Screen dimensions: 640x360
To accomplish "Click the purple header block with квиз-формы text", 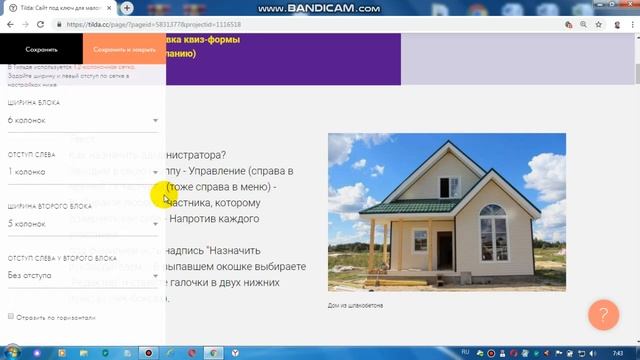I will click(283, 59).
